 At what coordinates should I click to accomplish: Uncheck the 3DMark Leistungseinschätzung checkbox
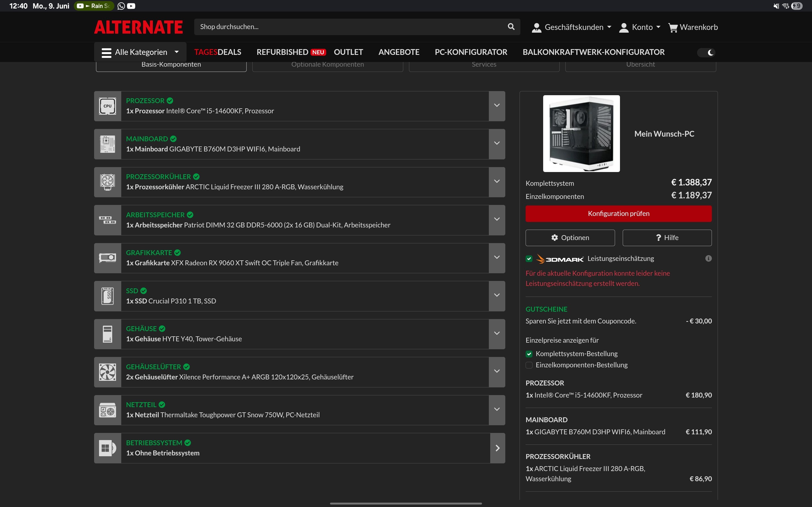coord(529,259)
